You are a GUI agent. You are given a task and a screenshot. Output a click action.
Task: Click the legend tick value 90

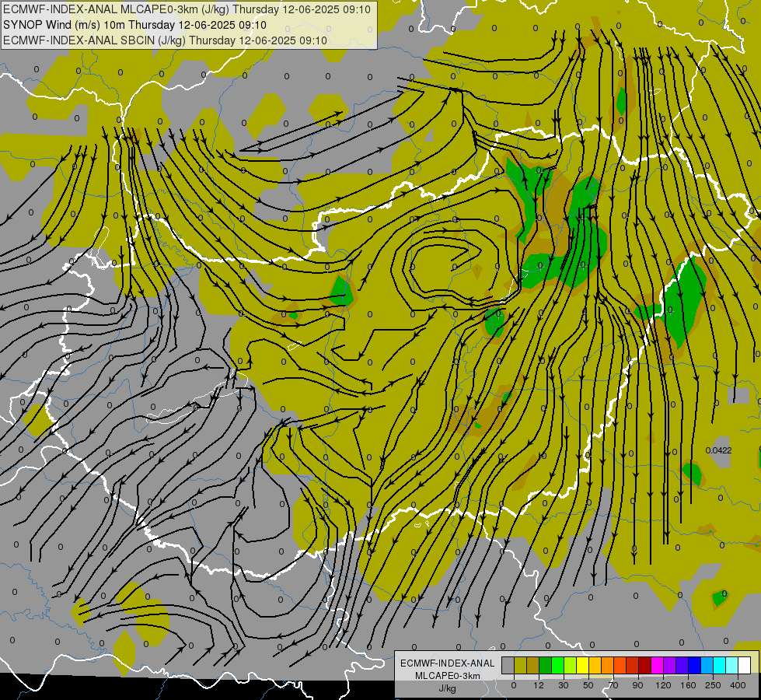point(637,685)
